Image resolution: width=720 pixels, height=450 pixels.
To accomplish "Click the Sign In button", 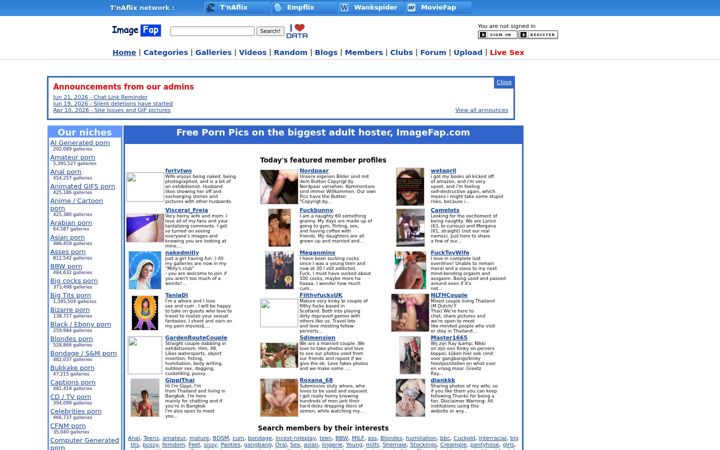I will click(497, 34).
